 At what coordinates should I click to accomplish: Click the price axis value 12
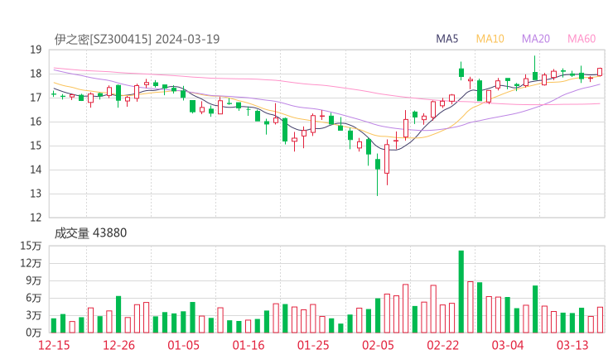point(36,218)
